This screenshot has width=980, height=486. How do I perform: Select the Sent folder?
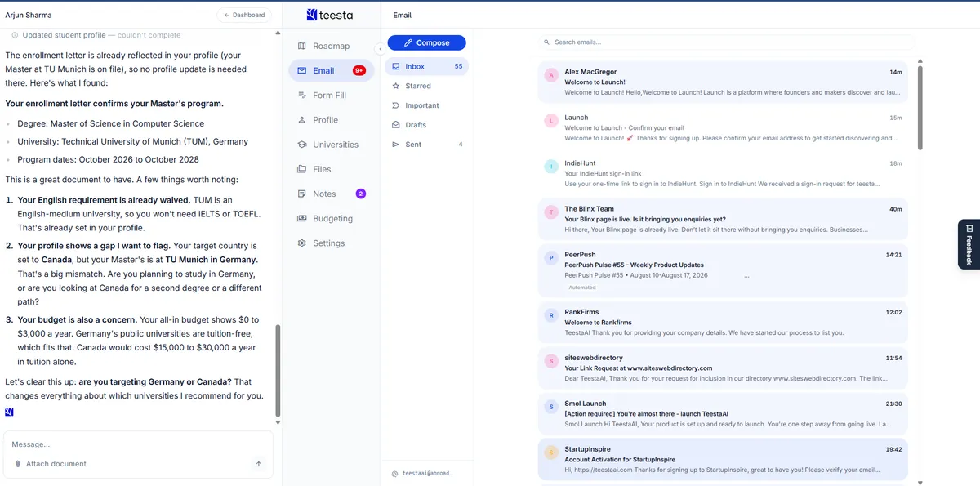[426, 145]
